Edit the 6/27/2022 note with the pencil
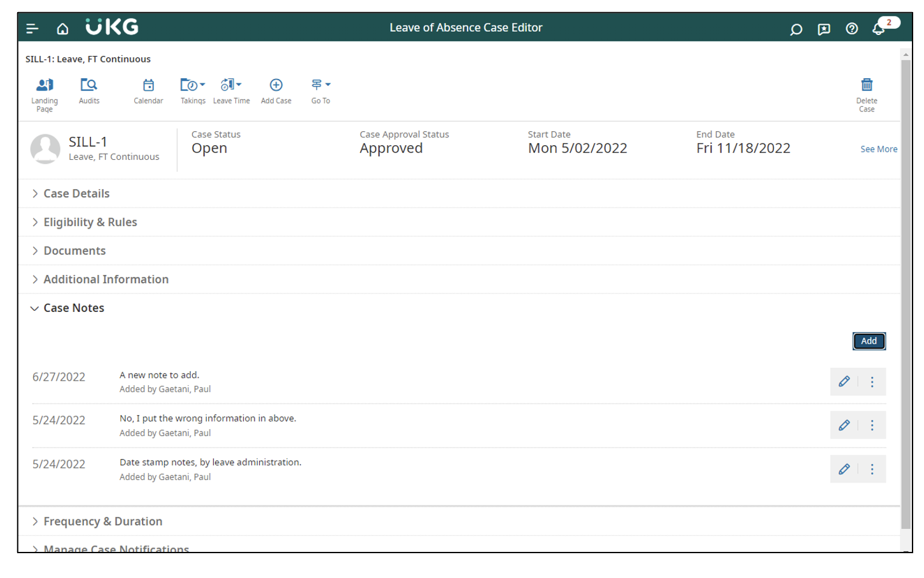924x578 pixels. click(844, 381)
